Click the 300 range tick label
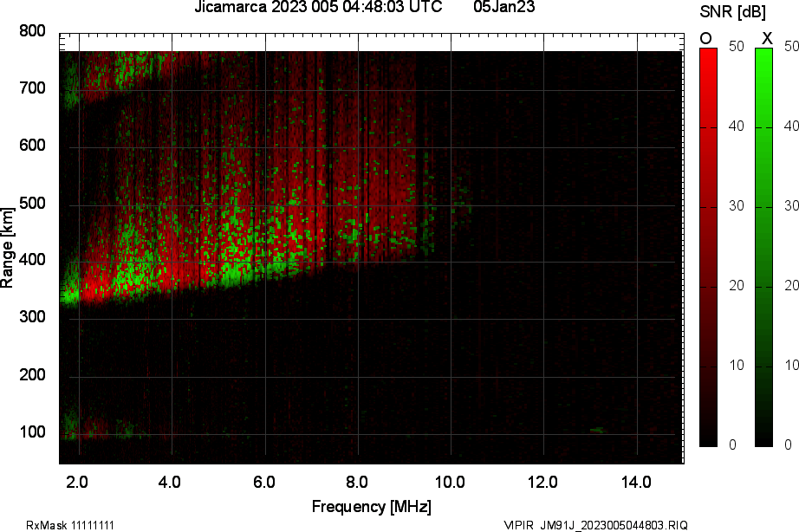799x532 pixels. 32,317
